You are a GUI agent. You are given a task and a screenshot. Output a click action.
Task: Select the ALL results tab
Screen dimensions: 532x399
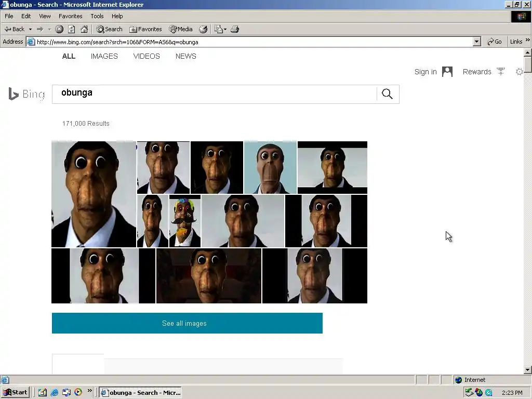(x=69, y=56)
